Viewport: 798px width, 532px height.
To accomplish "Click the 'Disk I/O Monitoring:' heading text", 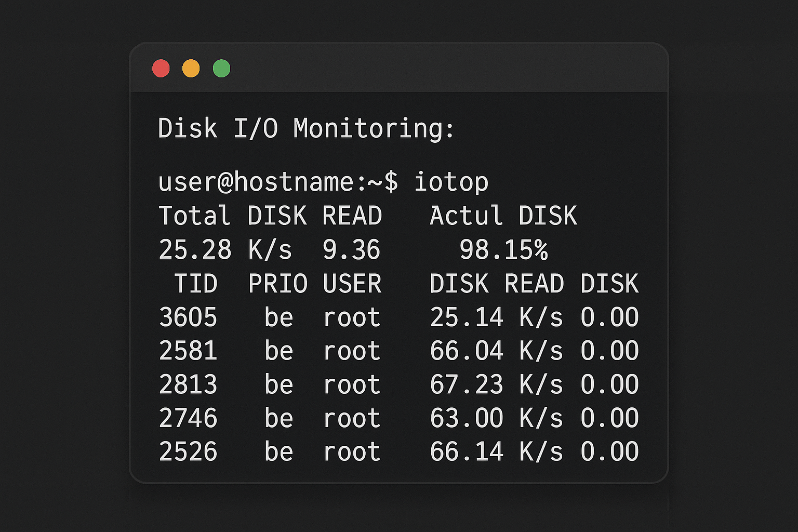I will coord(306,128).
